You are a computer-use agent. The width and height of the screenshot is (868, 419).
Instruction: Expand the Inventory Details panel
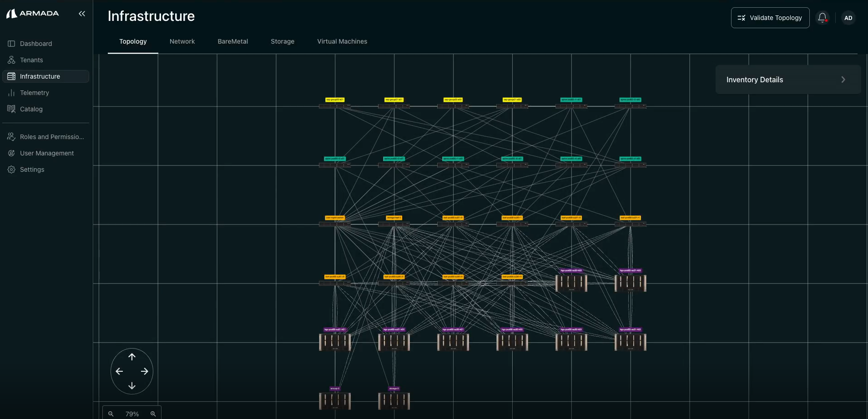(x=843, y=79)
